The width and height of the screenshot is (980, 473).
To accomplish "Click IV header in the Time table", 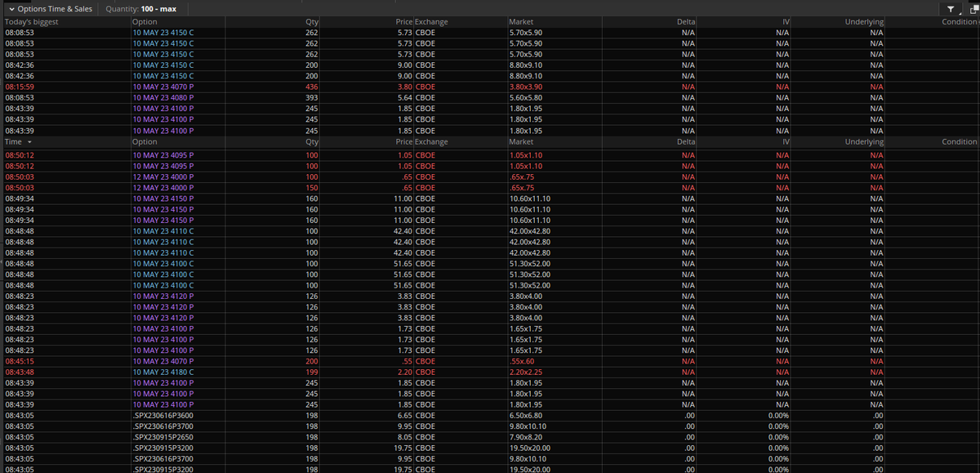I will pos(785,142).
